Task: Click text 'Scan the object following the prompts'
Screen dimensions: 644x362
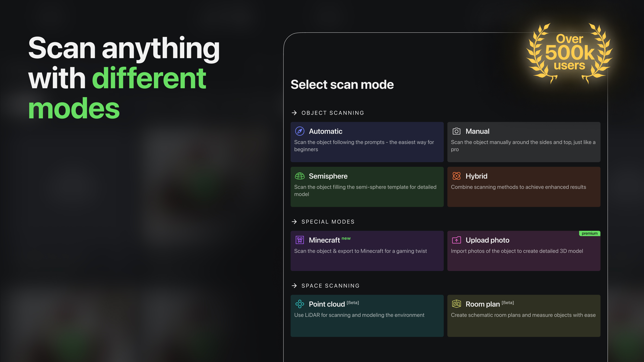Action: [x=339, y=142]
